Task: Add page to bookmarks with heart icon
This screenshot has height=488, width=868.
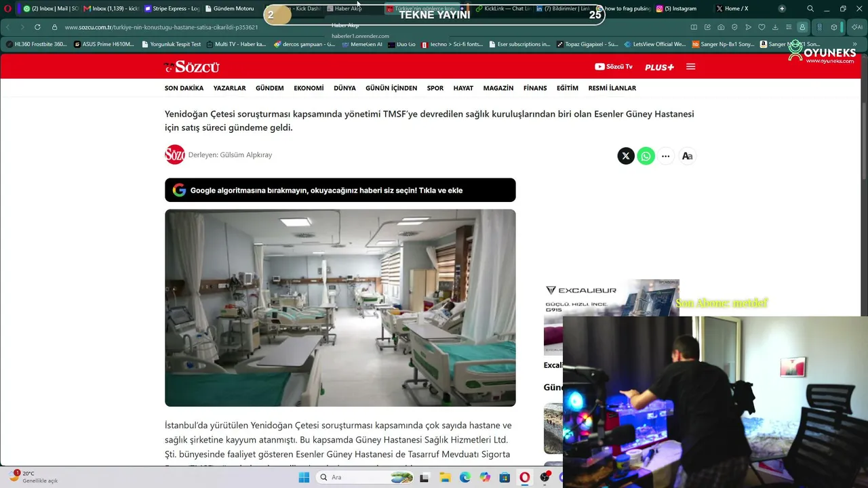Action: pyautogui.click(x=762, y=27)
